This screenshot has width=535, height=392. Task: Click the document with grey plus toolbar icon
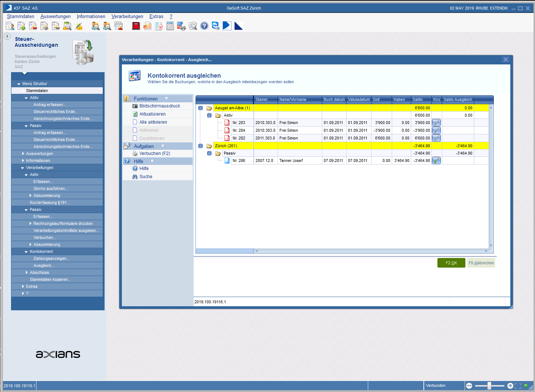pos(44,26)
